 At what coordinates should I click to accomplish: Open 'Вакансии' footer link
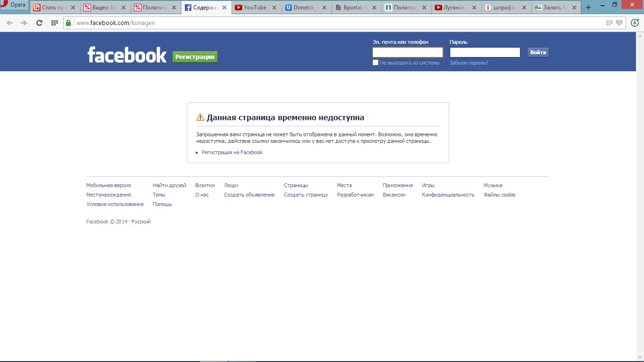pyautogui.click(x=394, y=195)
